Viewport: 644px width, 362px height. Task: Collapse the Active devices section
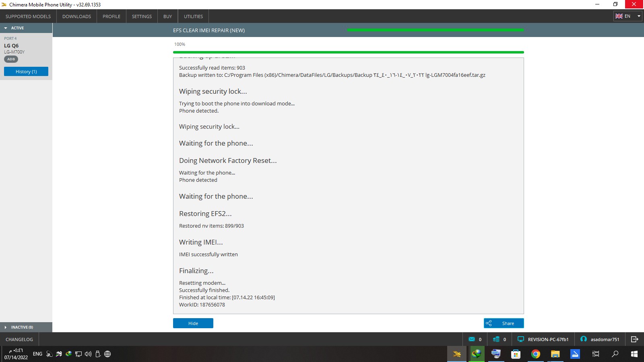tap(26, 28)
